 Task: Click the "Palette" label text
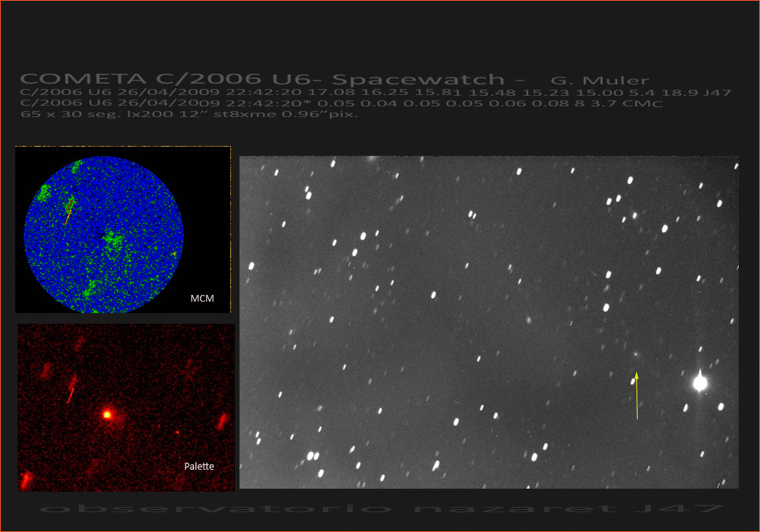coord(199,466)
